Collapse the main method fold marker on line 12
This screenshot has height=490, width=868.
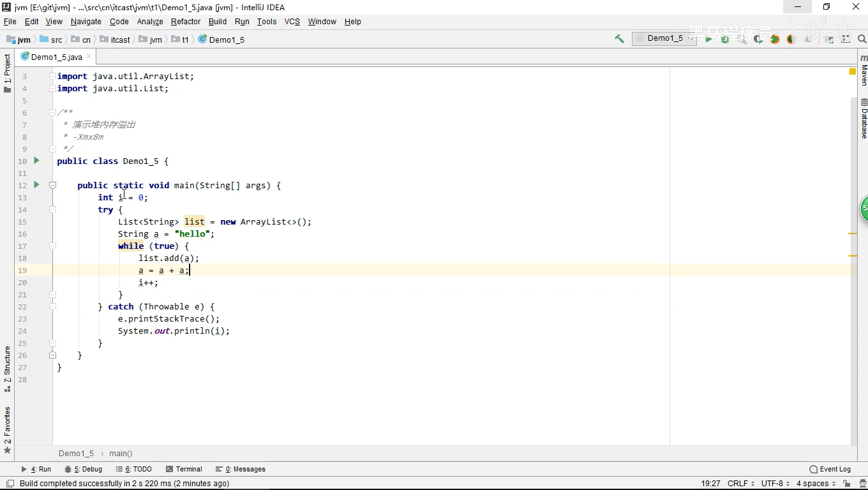pos(52,185)
